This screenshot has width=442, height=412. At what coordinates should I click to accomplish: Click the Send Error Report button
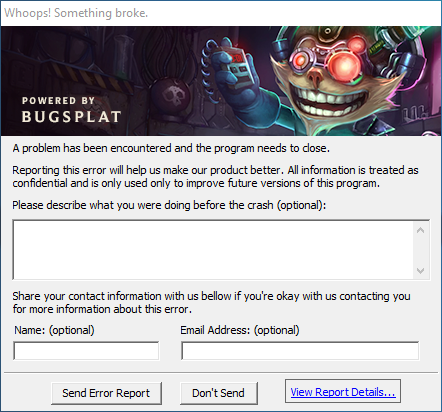[x=106, y=393]
